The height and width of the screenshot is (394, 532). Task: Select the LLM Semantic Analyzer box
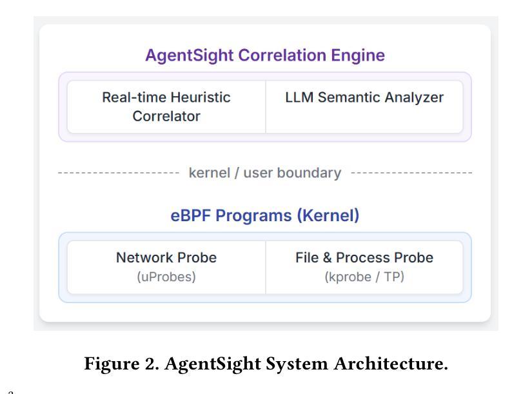click(x=364, y=106)
